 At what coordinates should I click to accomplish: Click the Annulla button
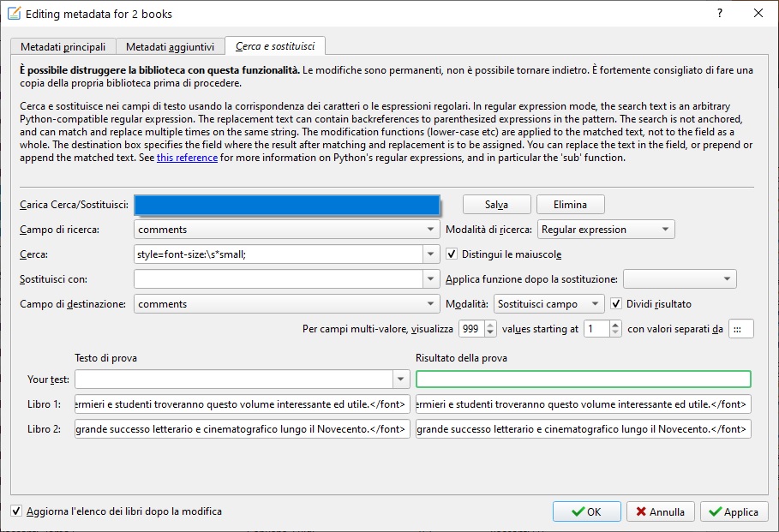coord(661,511)
